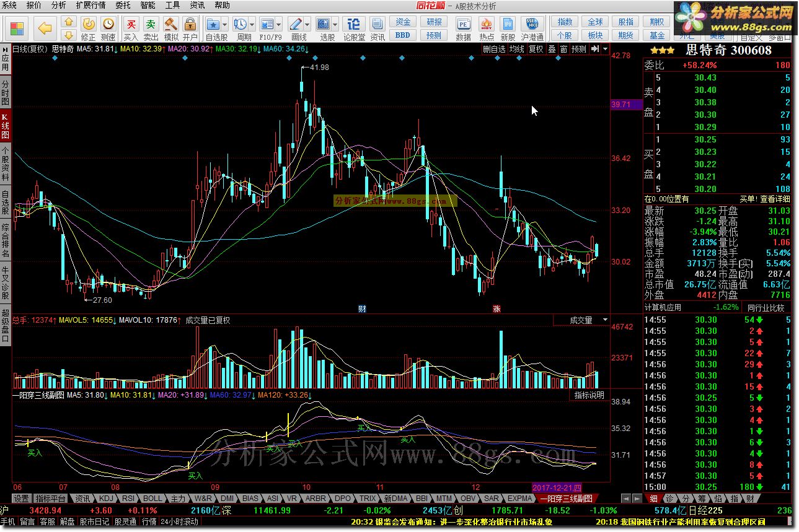The width and height of the screenshot is (799, 532).
Task: Open the 报价 menu
Action: [34, 5]
